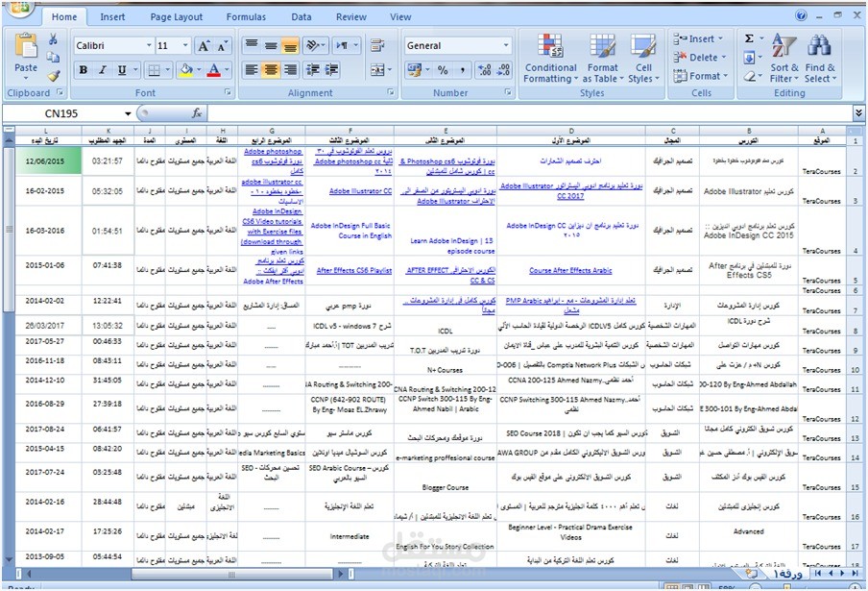Open Conditional Formatting in Styles group

pos(550,59)
